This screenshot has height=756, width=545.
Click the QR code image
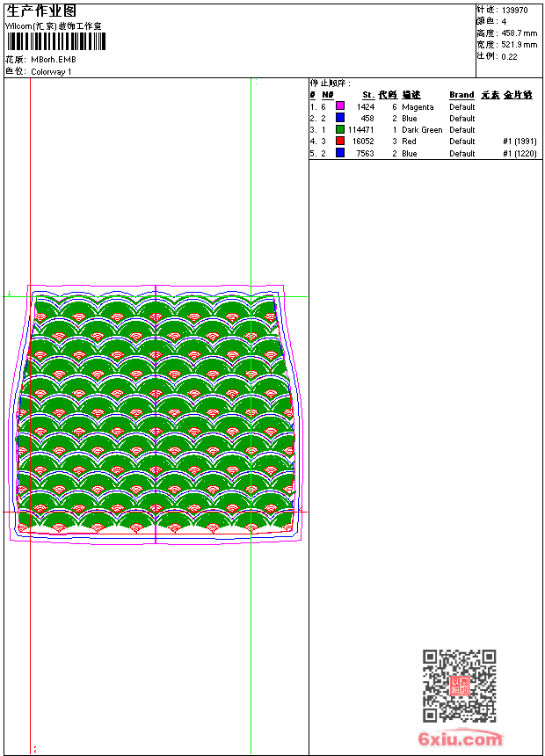click(459, 685)
